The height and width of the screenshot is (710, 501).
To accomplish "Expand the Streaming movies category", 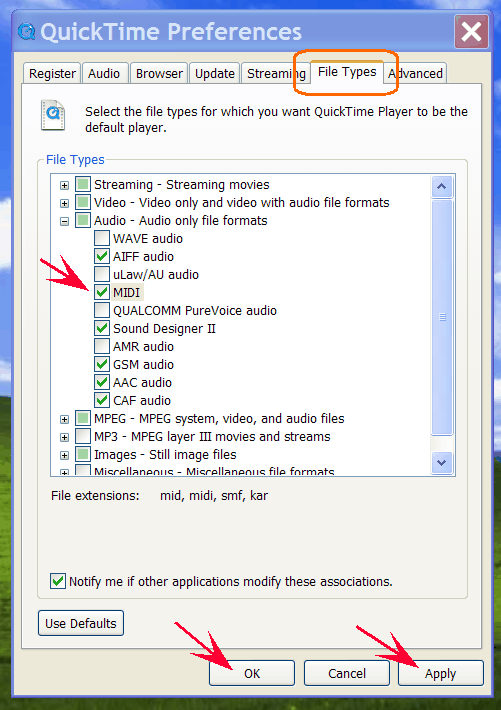I will [x=64, y=185].
